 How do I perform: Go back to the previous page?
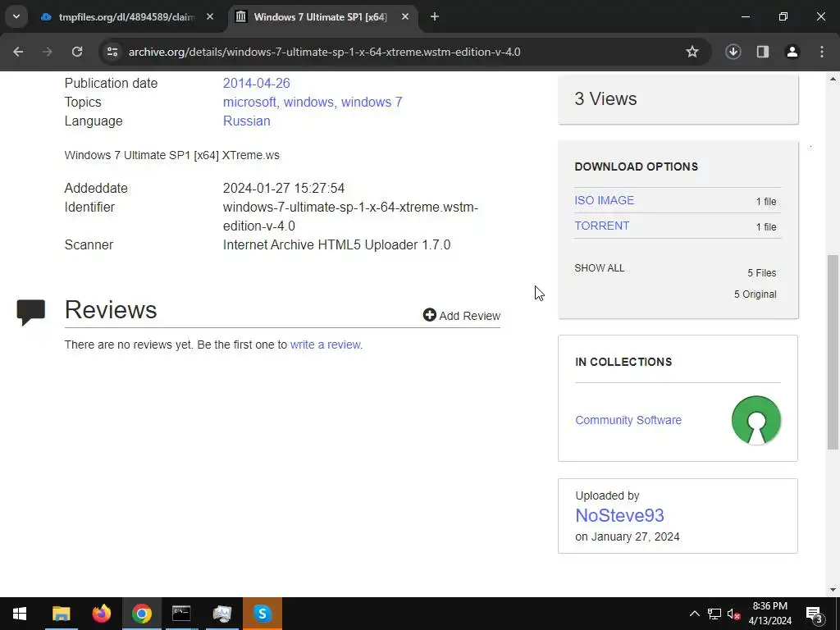click(x=18, y=52)
